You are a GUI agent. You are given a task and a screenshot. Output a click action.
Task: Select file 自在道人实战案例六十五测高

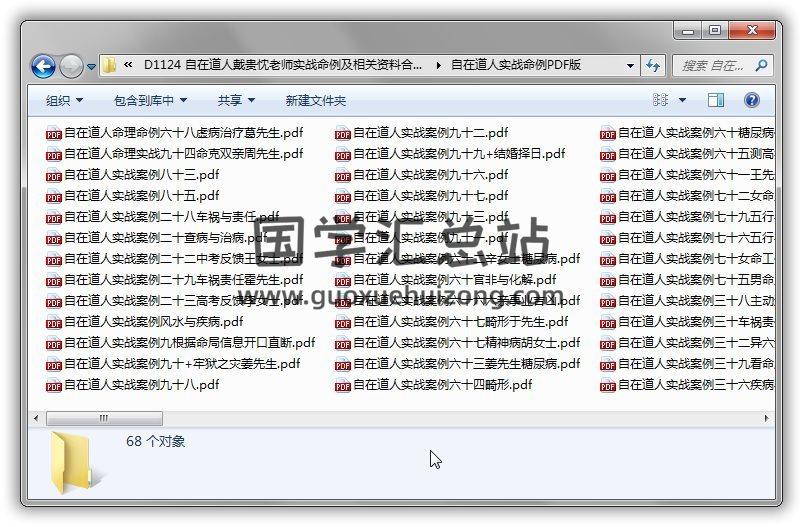point(687,154)
